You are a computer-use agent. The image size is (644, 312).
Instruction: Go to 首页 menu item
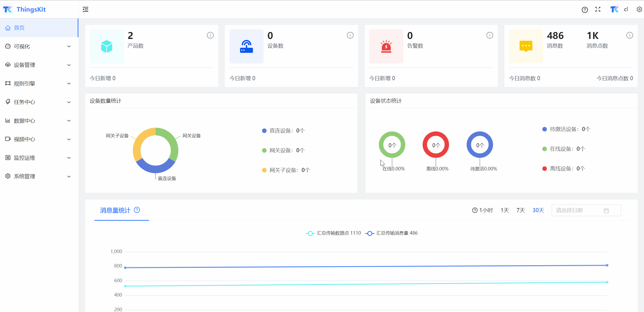(x=39, y=28)
